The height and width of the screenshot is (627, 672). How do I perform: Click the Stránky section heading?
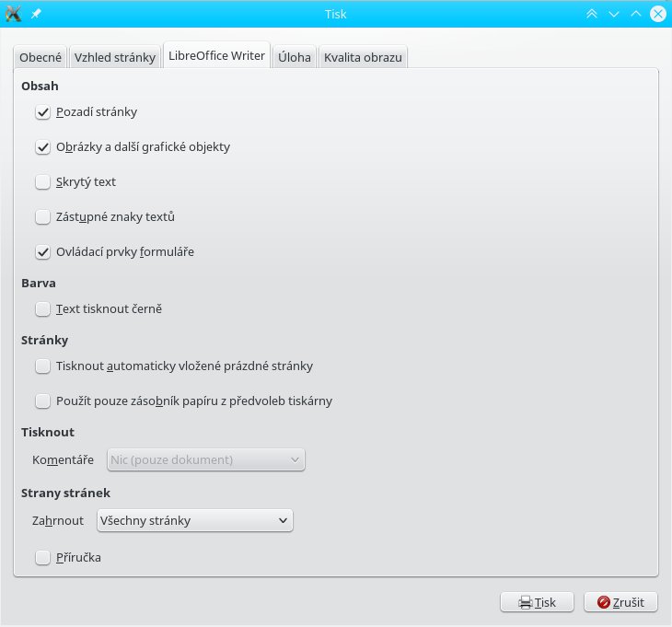click(x=44, y=341)
